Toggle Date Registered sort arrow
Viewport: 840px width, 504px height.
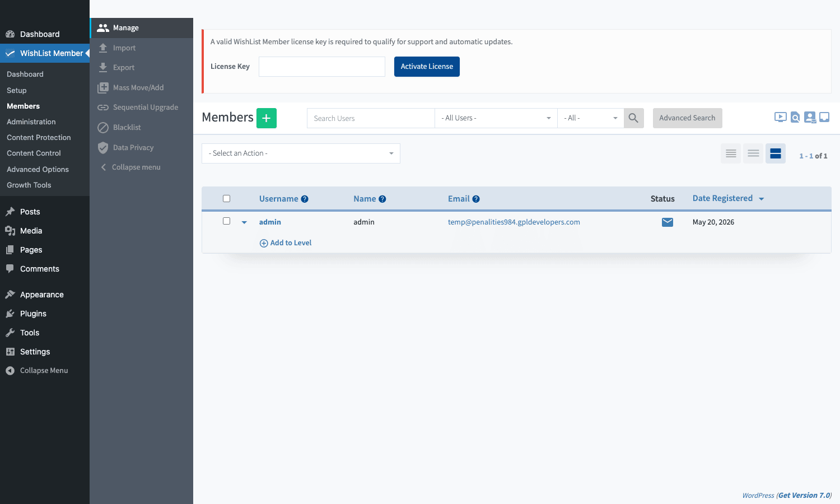pos(762,199)
